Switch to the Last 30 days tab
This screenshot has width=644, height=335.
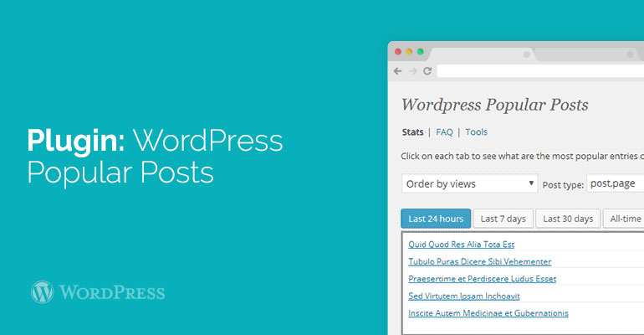568,219
